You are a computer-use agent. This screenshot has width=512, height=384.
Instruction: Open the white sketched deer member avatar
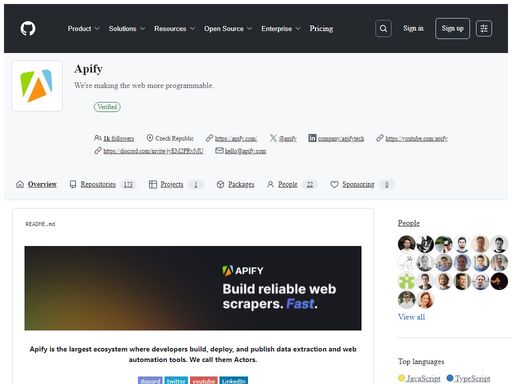click(407, 263)
